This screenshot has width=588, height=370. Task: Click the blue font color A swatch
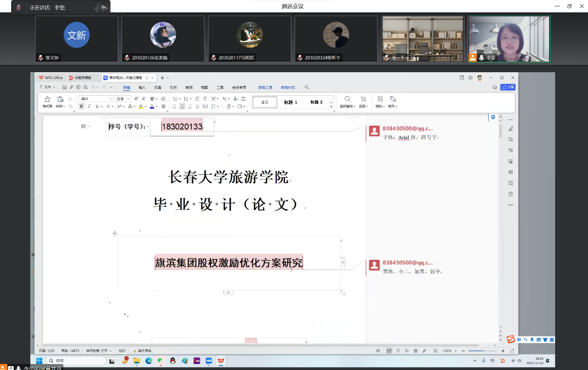(x=152, y=106)
